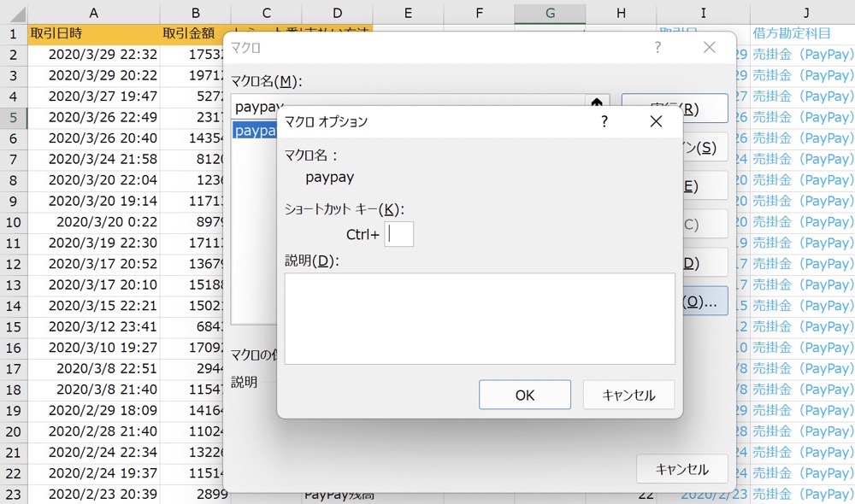The width and height of the screenshot is (855, 504).
Task: Click the Options (O)... button in Macro dialog
Action: click(x=705, y=302)
